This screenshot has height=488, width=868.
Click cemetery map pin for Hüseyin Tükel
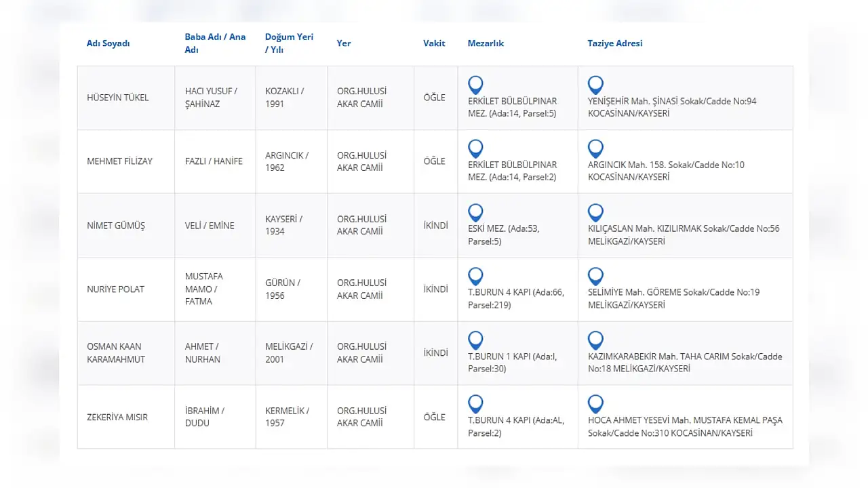(475, 85)
